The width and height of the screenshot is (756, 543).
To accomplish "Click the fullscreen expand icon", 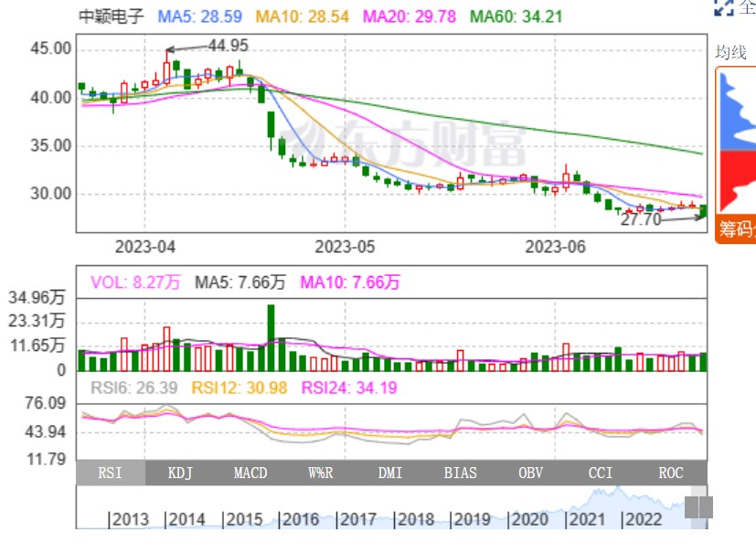I will pos(724,8).
